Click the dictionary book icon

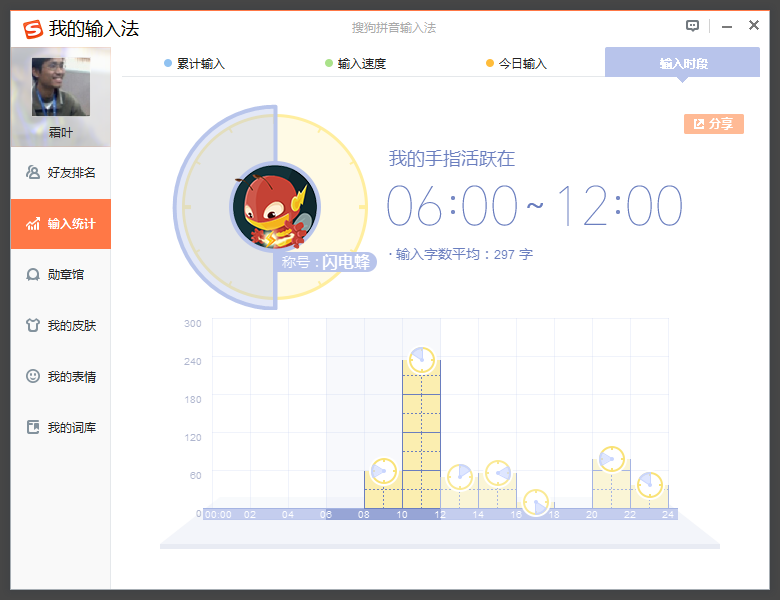coord(33,427)
